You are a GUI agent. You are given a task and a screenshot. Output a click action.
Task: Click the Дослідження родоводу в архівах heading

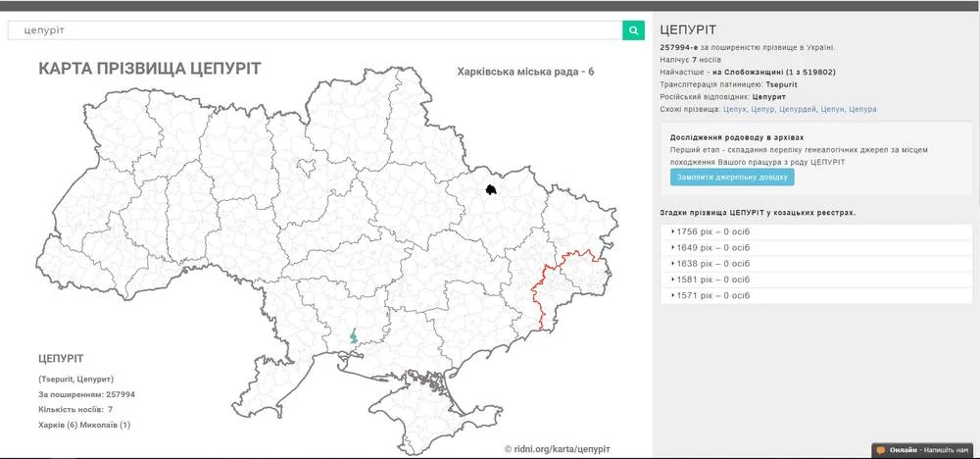pyautogui.click(x=737, y=137)
